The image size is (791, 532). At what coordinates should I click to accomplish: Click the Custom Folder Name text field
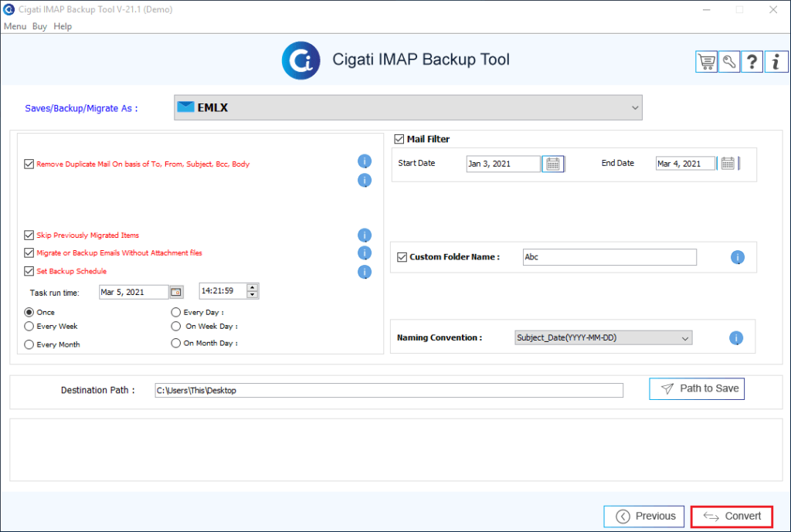pos(609,257)
